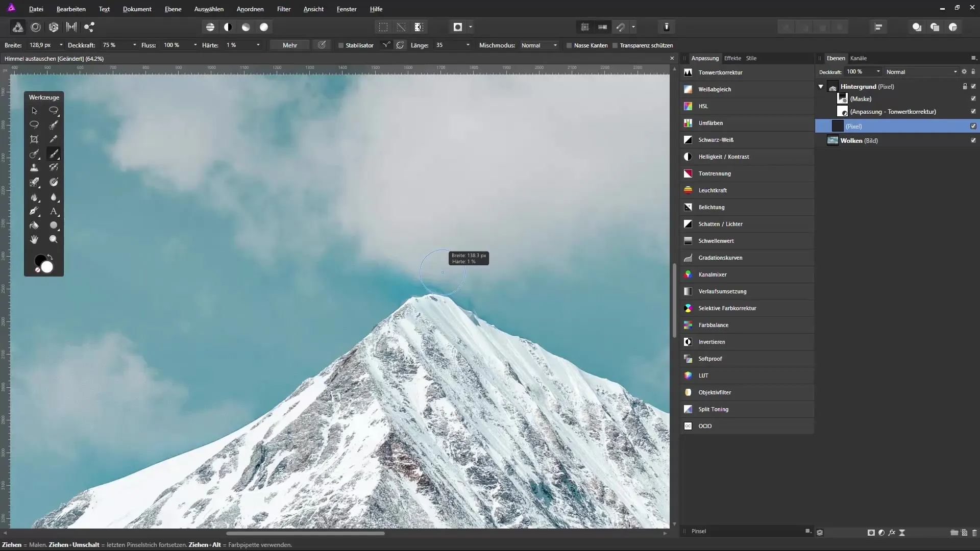The width and height of the screenshot is (980, 551).
Task: Click the pressure-controls-size brush icon
Action: 322,45
